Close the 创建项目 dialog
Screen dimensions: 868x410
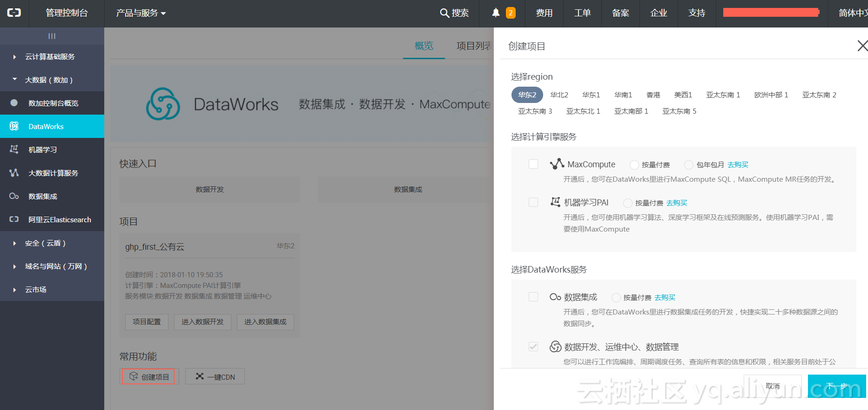click(x=862, y=46)
